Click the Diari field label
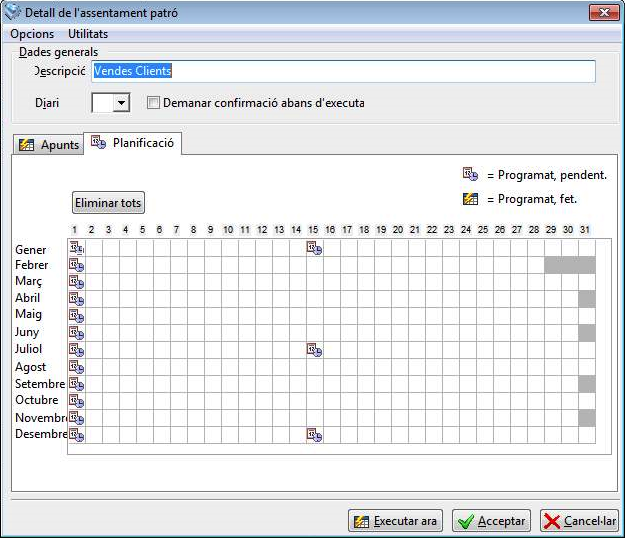 pos(47,103)
